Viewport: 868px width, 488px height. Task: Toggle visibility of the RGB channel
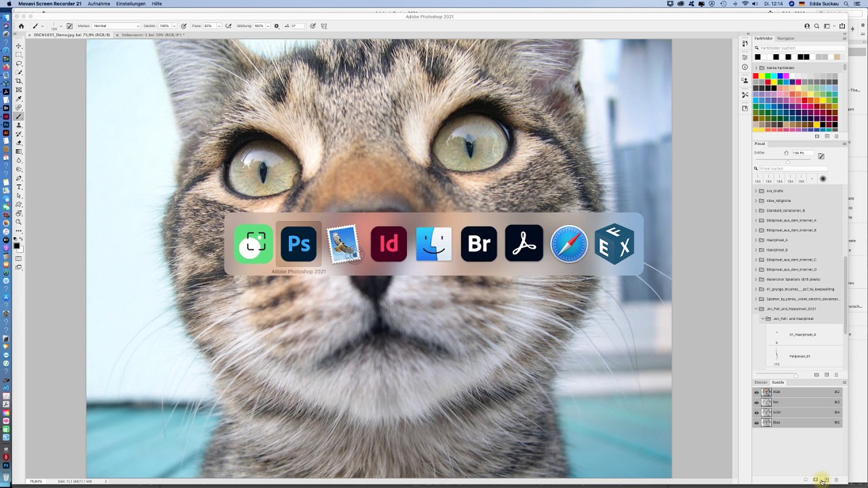pos(757,392)
